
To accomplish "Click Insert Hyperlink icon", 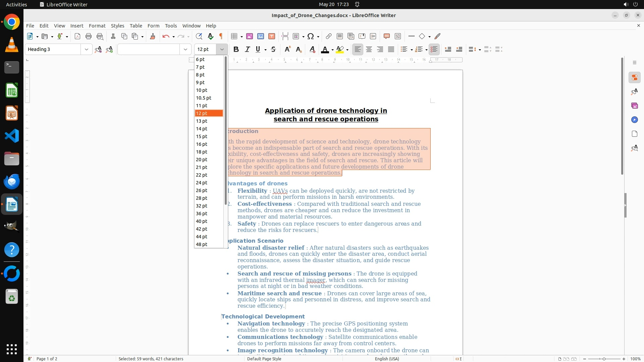I will pyautogui.click(x=329, y=36).
